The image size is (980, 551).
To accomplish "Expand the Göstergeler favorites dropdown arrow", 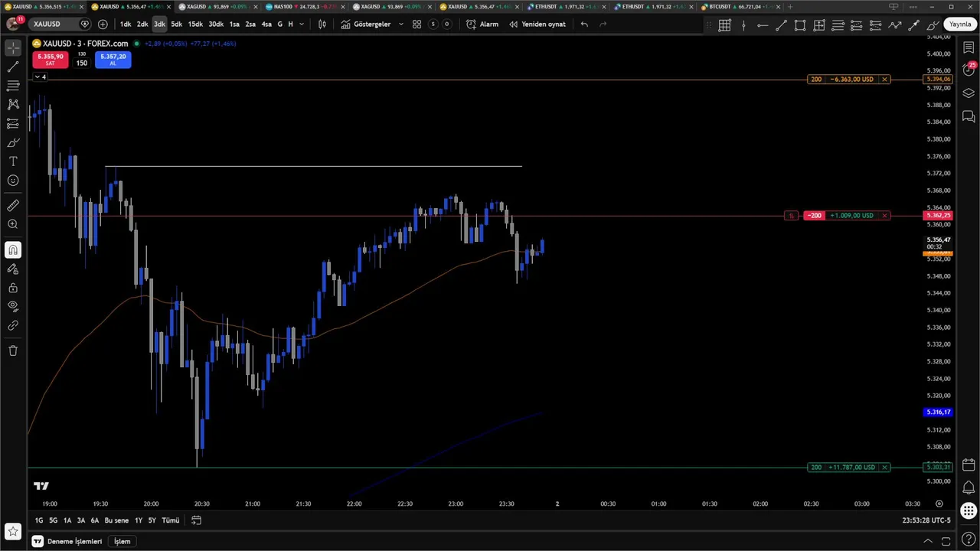I will point(402,24).
